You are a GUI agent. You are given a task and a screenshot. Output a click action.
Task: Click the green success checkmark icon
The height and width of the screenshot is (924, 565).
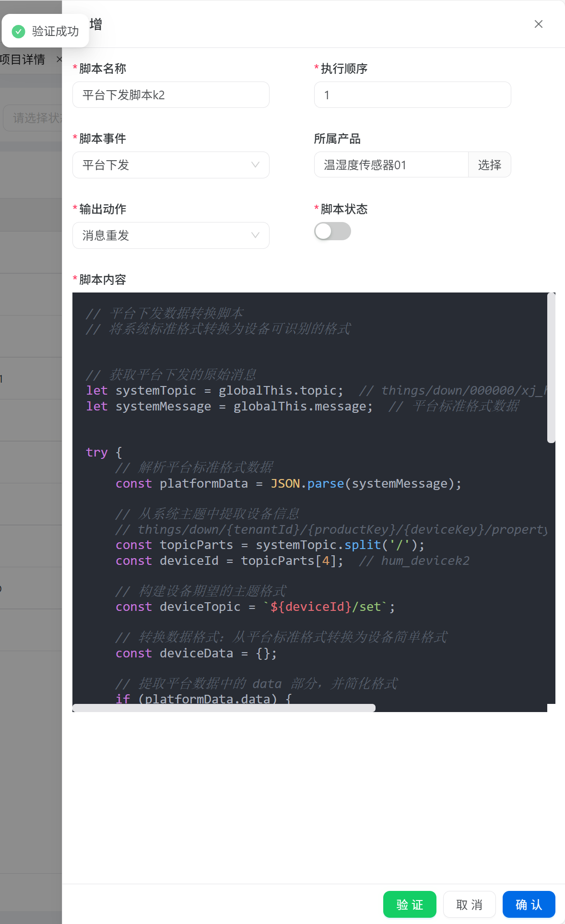click(x=18, y=32)
